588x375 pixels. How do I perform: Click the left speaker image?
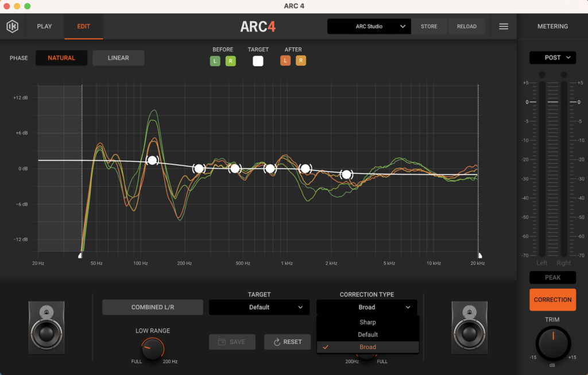[47, 326]
